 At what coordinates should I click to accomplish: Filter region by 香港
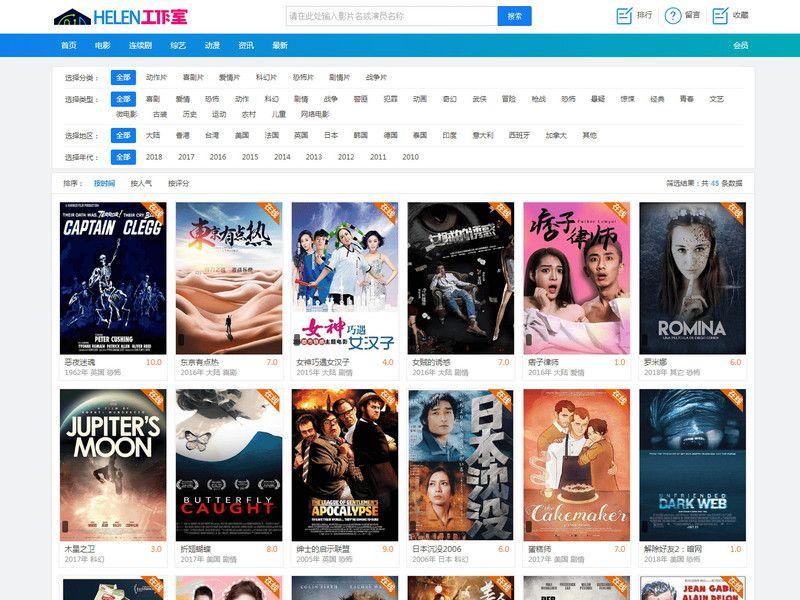[x=183, y=136]
